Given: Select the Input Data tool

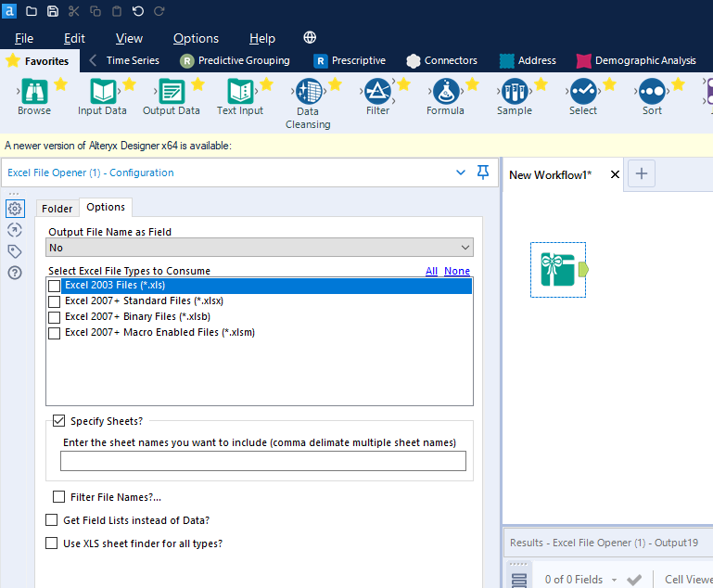Looking at the screenshot, I should tap(103, 92).
